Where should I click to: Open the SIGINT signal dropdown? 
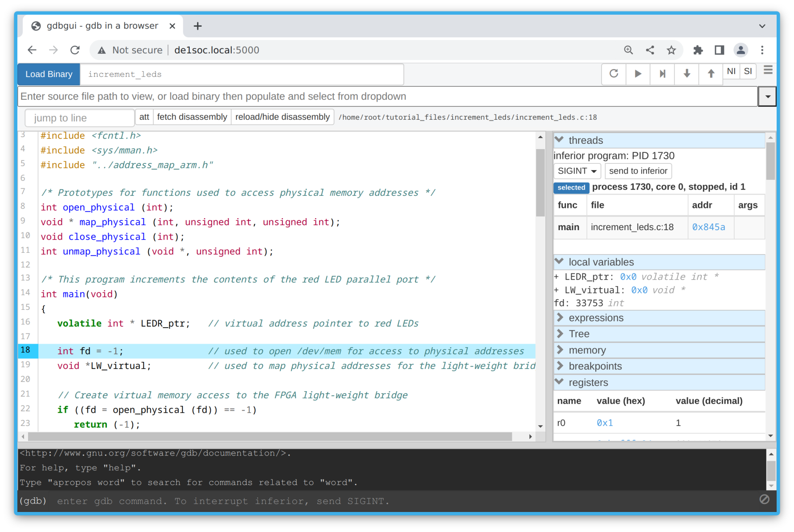coord(577,171)
